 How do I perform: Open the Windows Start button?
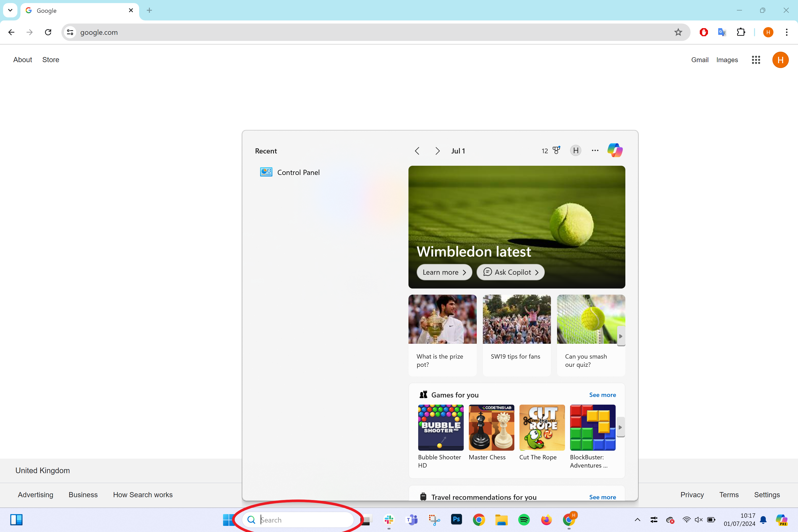[x=228, y=519]
